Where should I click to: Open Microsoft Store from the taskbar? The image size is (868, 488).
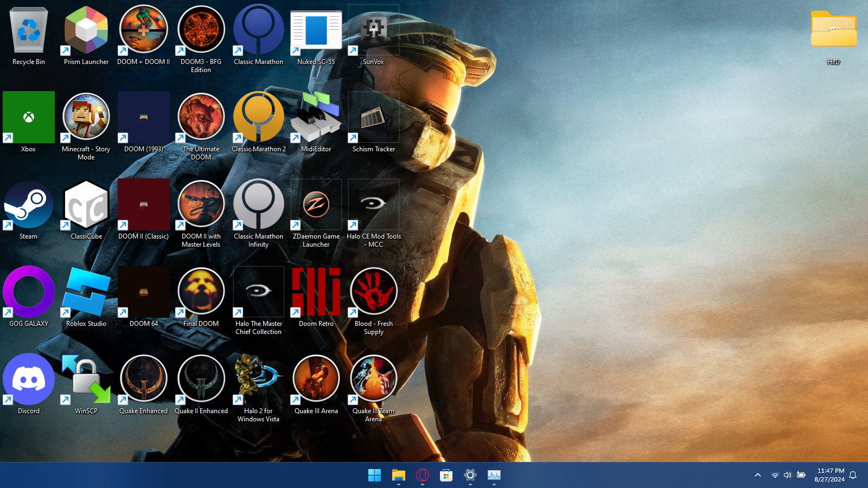pyautogui.click(x=446, y=476)
